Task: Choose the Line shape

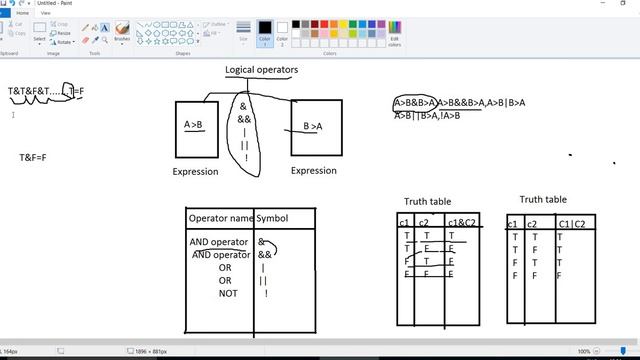Action: pyautogui.click(x=140, y=25)
